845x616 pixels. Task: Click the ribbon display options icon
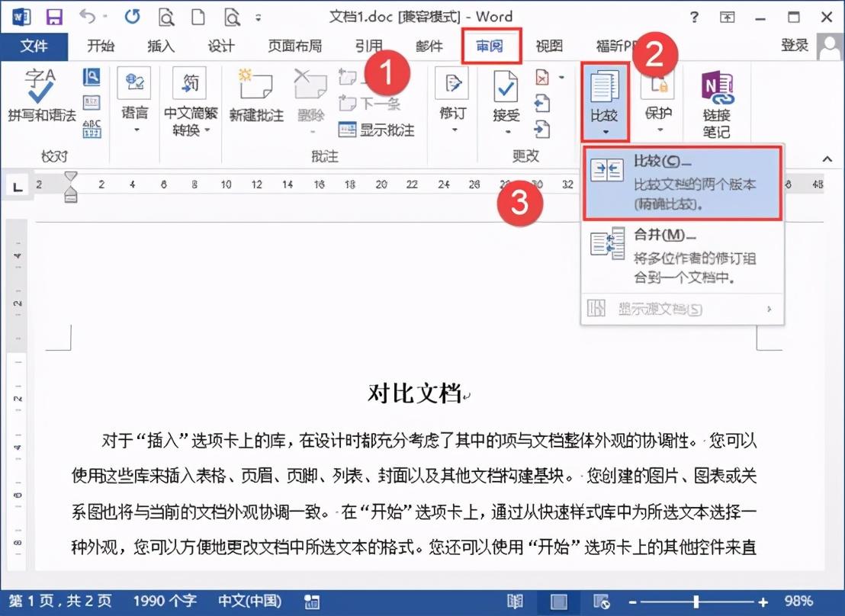click(x=727, y=18)
